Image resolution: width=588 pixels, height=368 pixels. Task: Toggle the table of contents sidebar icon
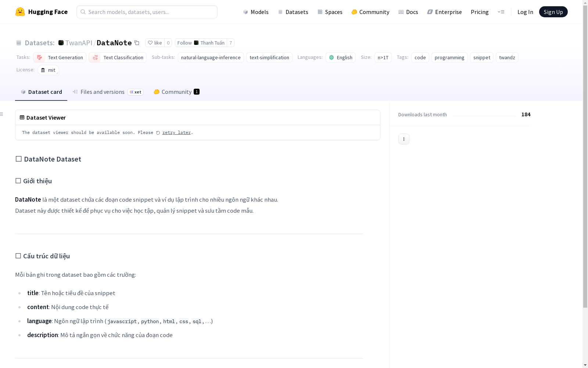pos(2,114)
